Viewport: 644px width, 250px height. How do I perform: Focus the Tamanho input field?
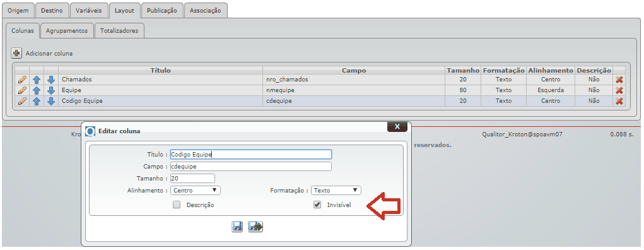(192, 179)
